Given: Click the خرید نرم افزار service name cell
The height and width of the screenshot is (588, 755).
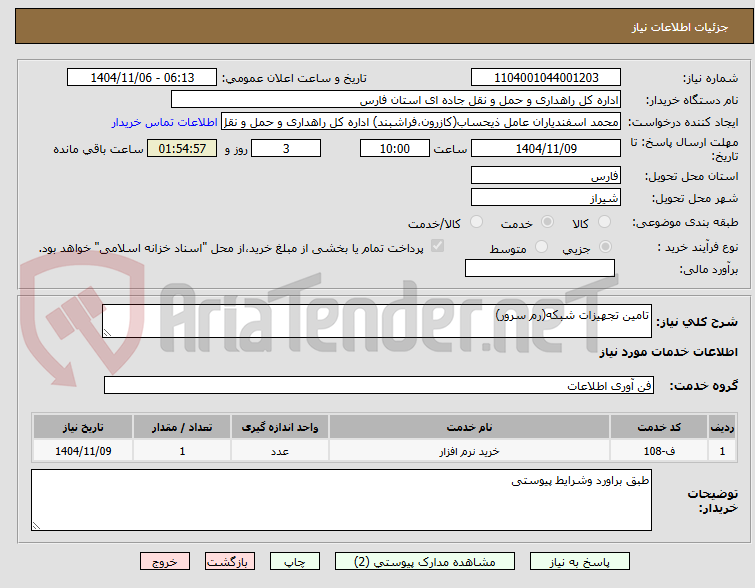Looking at the screenshot, I should click(x=469, y=451).
